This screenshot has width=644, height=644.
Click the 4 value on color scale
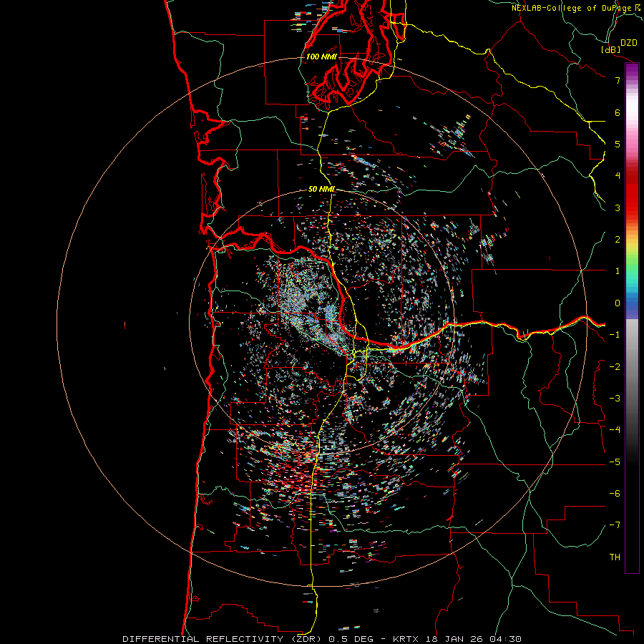(x=618, y=176)
